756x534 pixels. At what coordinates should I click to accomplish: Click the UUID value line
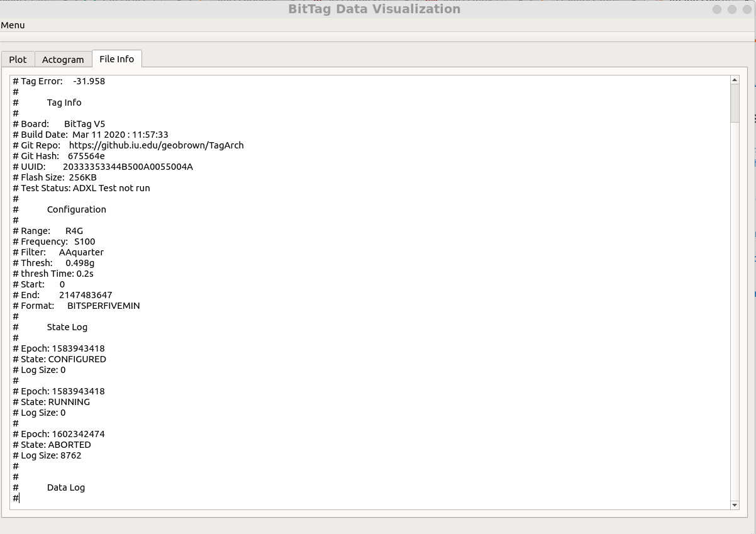click(x=103, y=167)
